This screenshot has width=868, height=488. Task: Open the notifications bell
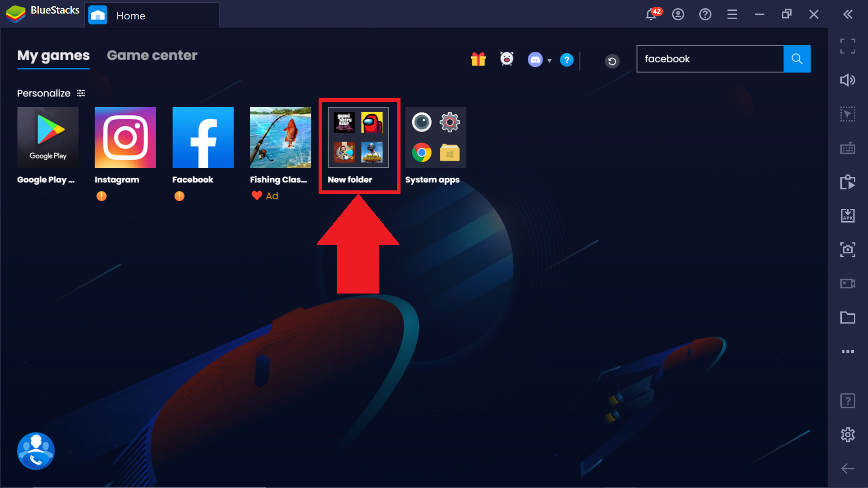coord(651,14)
